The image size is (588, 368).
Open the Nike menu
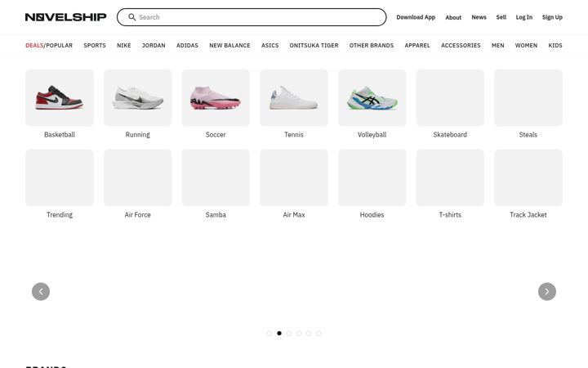(124, 46)
